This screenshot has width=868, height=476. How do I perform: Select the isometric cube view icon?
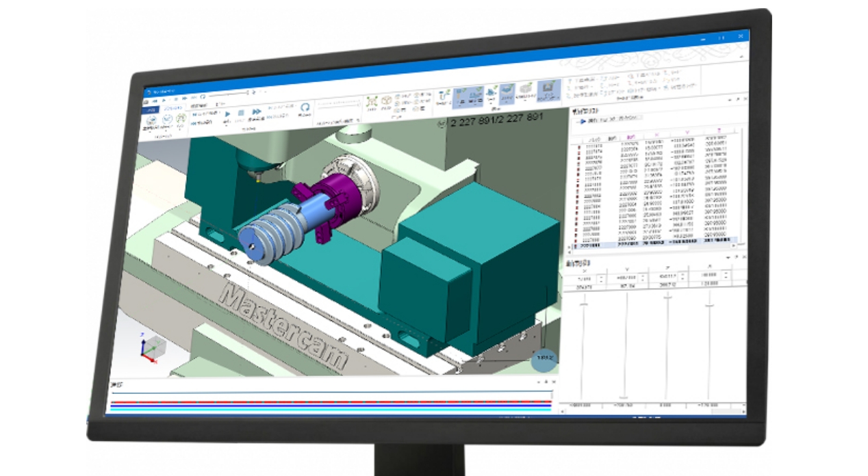point(387,101)
